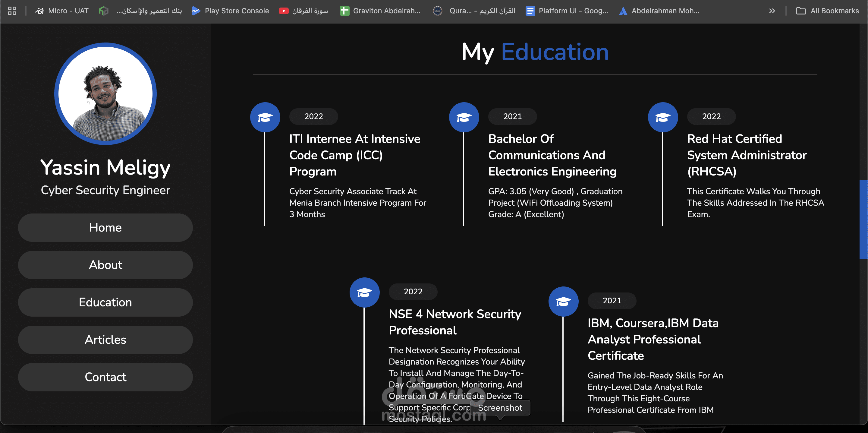Open the Graviton Abdelrah... bookmark

coord(380,11)
